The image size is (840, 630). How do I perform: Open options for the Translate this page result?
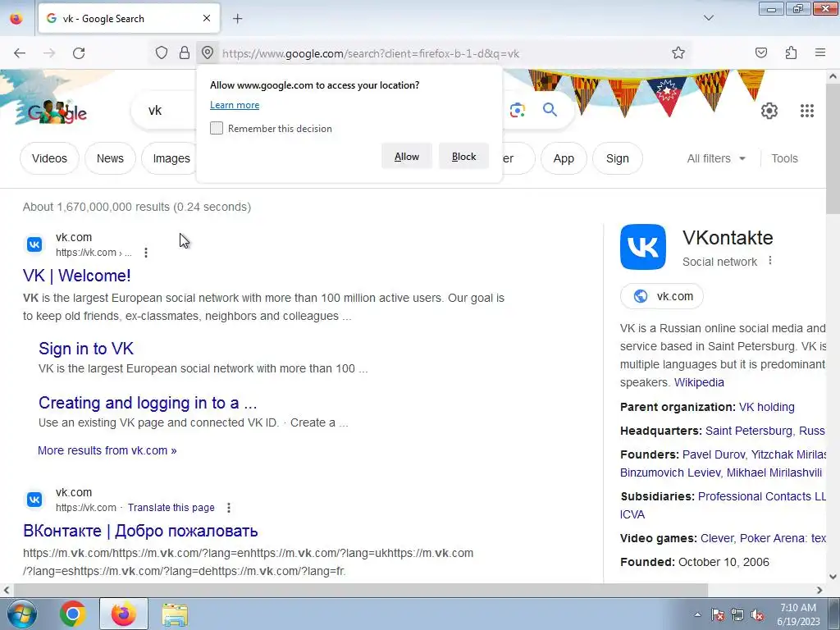tap(229, 507)
